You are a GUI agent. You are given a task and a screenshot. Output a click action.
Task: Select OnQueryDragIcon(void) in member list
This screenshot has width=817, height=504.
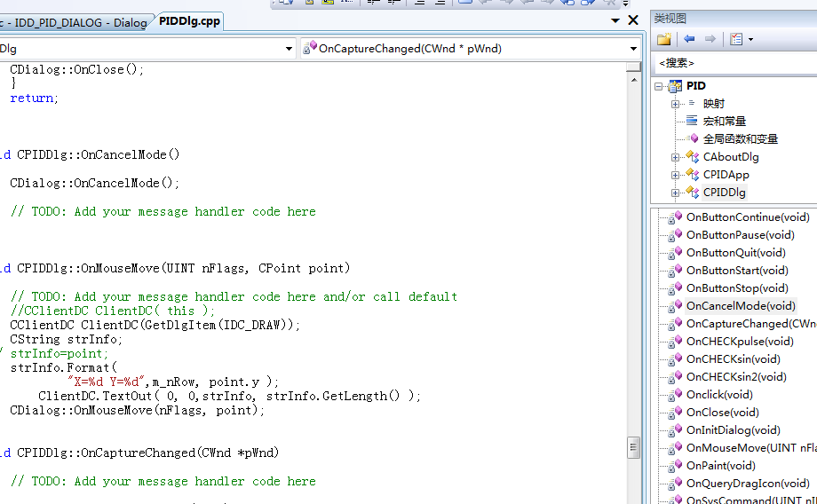(748, 484)
